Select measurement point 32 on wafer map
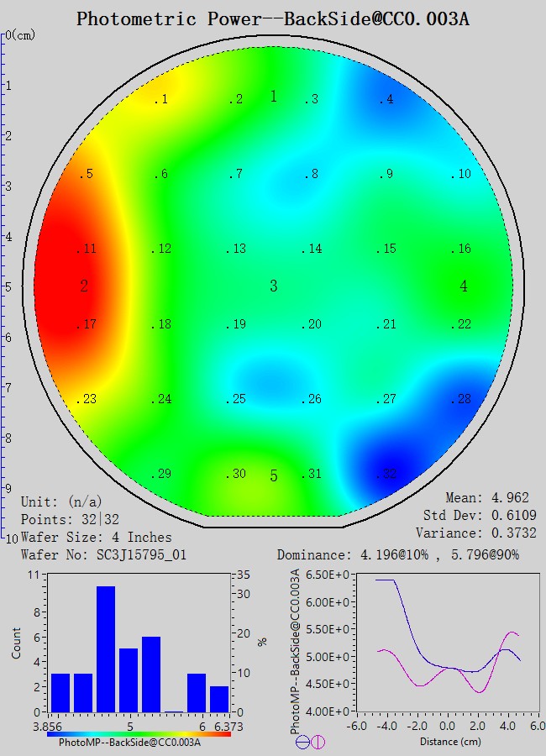This screenshot has height=756, width=546. (387, 475)
